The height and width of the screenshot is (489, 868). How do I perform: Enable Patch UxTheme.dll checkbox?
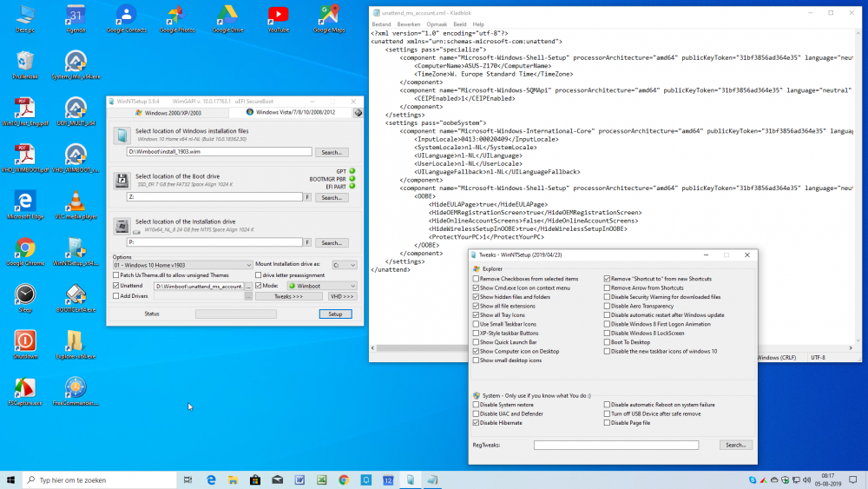pos(115,274)
